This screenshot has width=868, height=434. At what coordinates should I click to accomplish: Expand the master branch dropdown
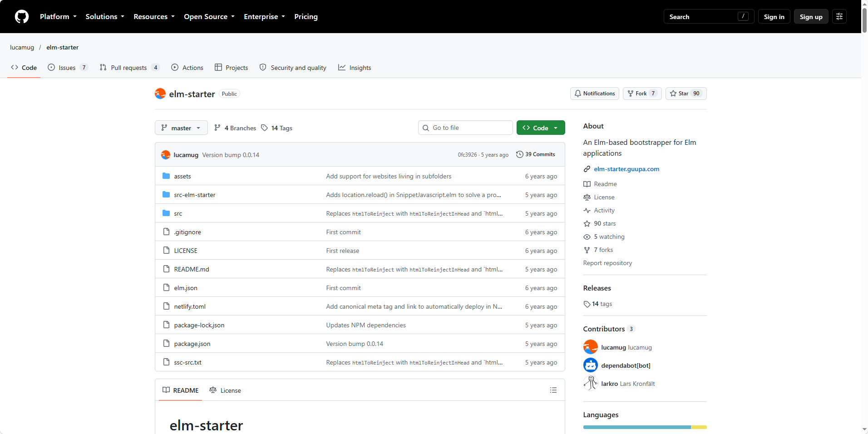(x=181, y=128)
